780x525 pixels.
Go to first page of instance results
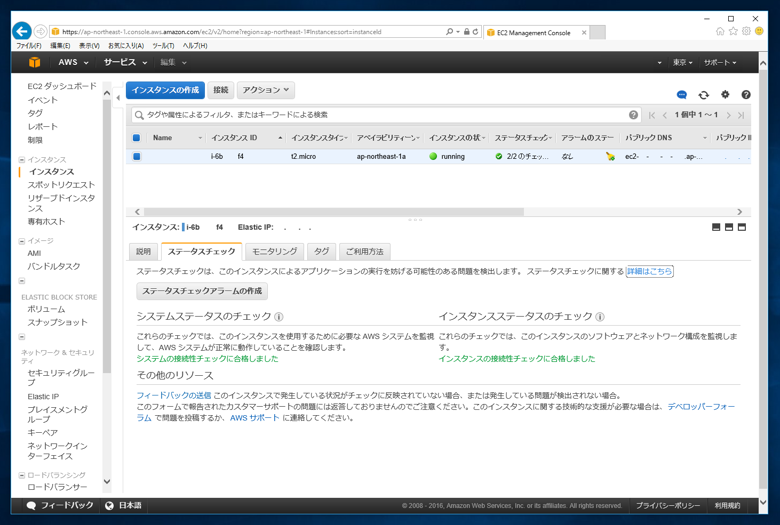[x=652, y=115]
